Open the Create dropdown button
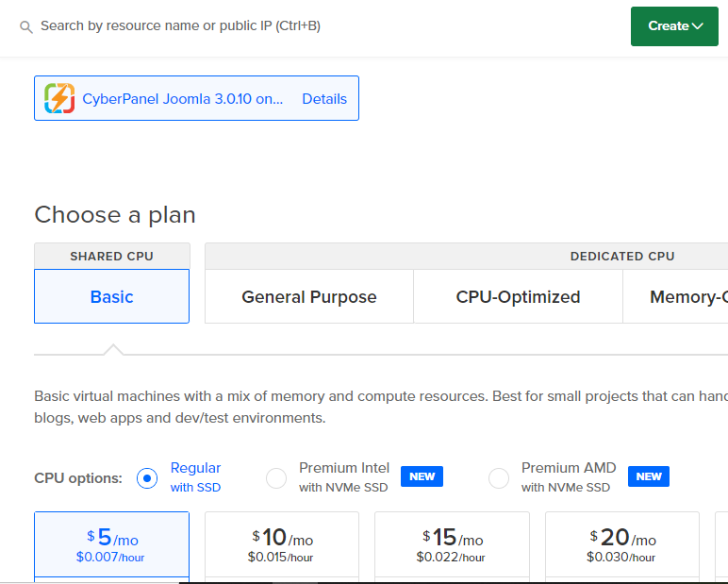This screenshot has height=584, width=728. tap(674, 26)
